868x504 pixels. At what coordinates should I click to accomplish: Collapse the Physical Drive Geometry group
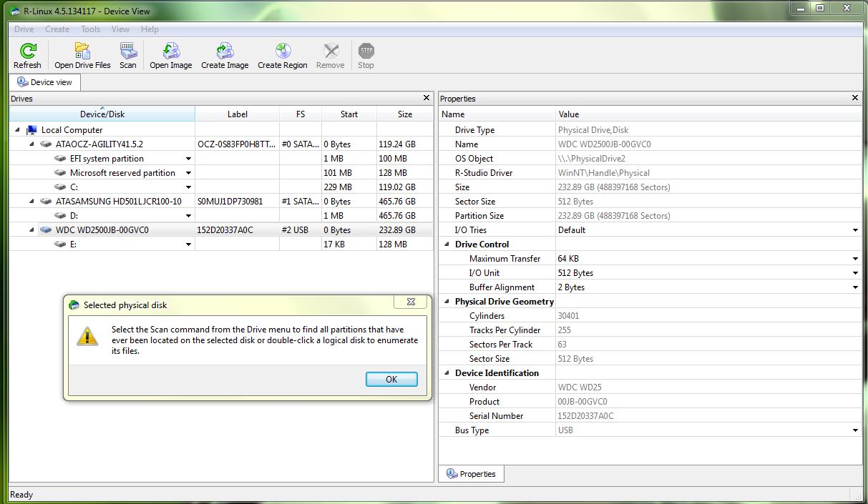coord(447,302)
